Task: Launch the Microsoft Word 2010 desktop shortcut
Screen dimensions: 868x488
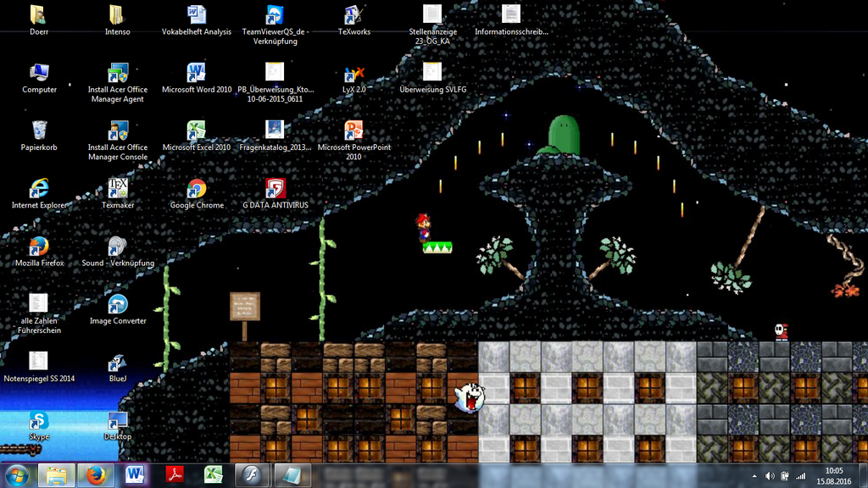Action: pyautogui.click(x=197, y=73)
